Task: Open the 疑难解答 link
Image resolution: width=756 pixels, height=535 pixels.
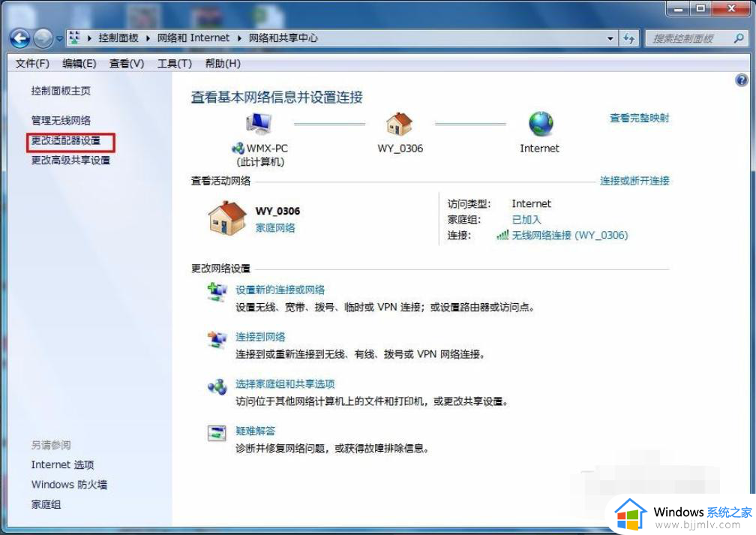Action: pyautogui.click(x=256, y=431)
